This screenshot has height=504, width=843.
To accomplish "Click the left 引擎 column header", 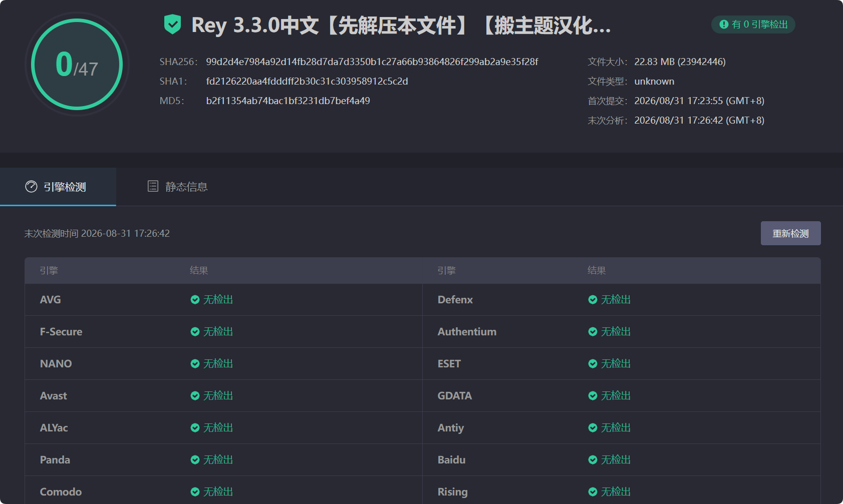I will pyautogui.click(x=49, y=271).
